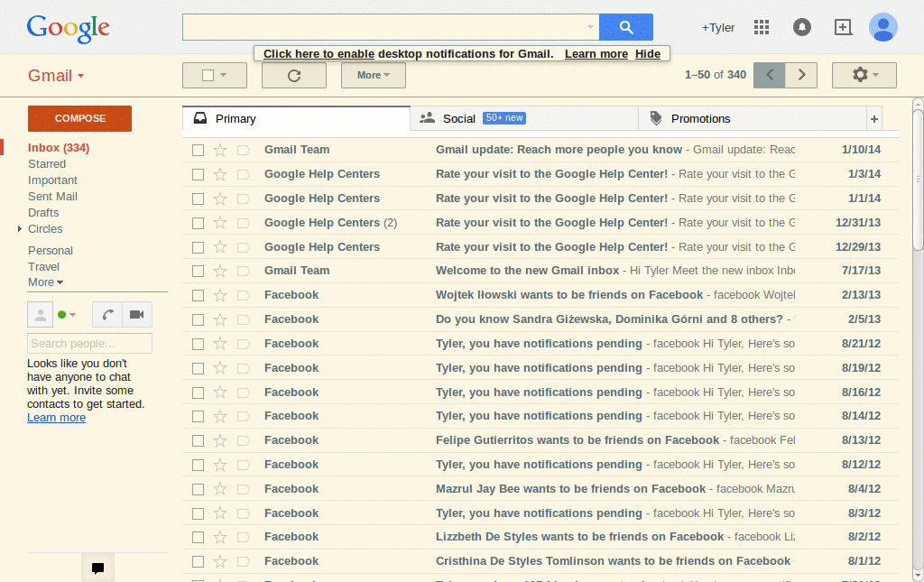This screenshot has height=582, width=924.
Task: Star the Gmail update message
Action: tap(220, 150)
